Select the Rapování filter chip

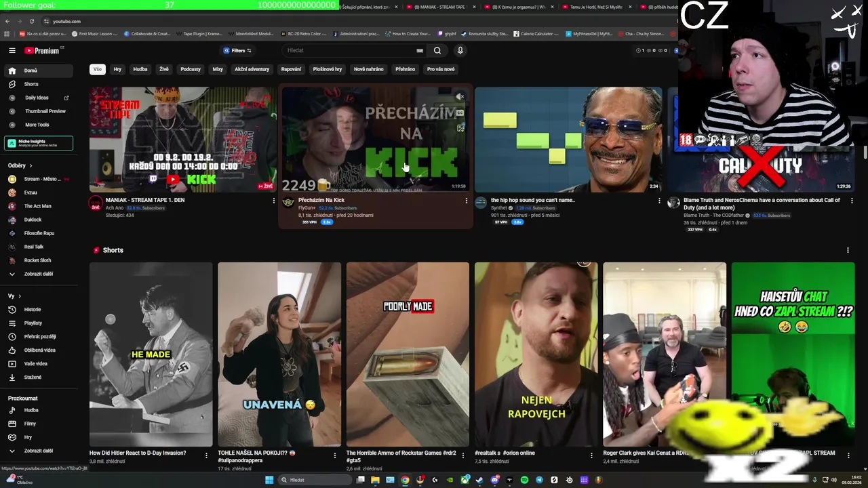click(x=291, y=69)
